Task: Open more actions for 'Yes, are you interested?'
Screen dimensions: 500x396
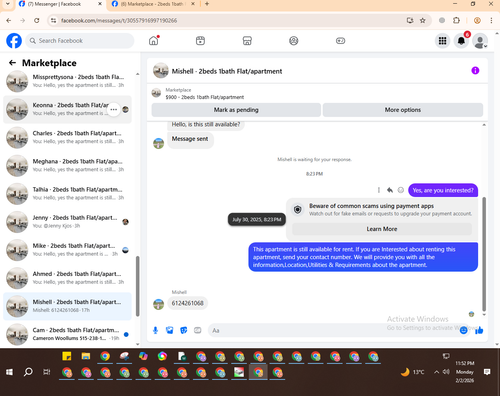Action: coord(379,190)
